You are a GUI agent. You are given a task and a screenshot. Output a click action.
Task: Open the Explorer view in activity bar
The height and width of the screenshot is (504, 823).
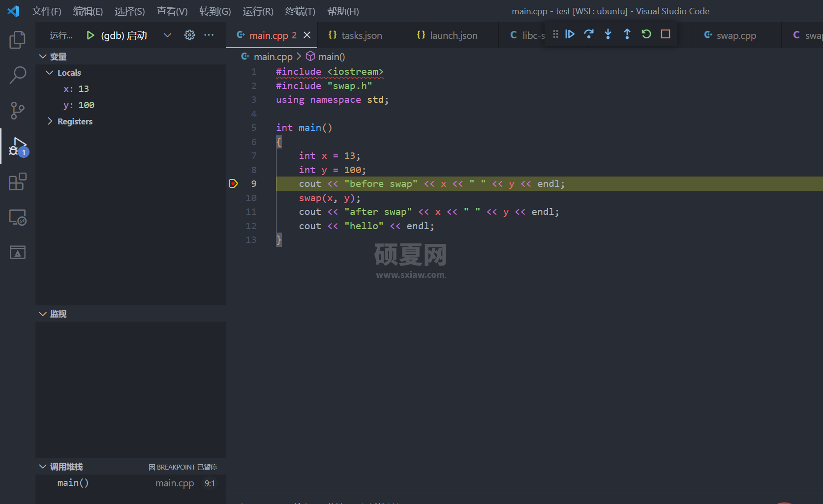pos(18,39)
